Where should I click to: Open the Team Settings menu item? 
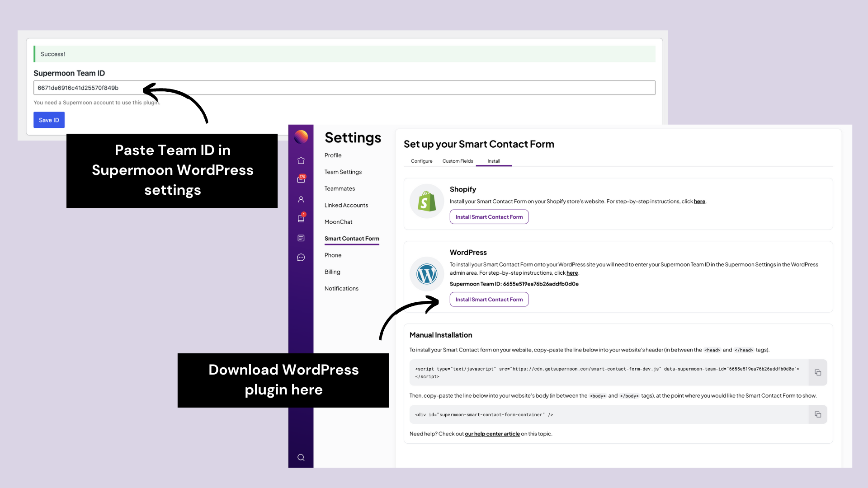click(x=343, y=172)
